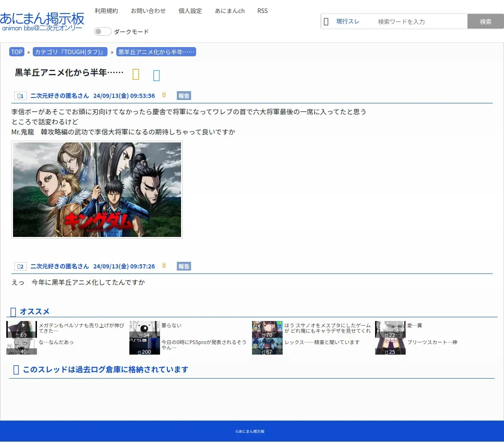The height and width of the screenshot is (442, 504).
Task: Open the thread 今日の0時にPS5proが発表されるそうやん
Action: pos(204,345)
